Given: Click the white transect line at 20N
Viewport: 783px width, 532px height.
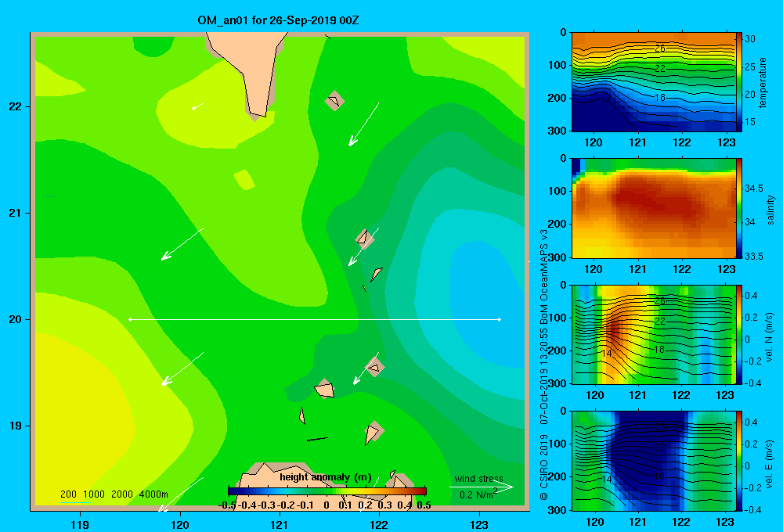Looking at the screenshot, I should (315, 319).
